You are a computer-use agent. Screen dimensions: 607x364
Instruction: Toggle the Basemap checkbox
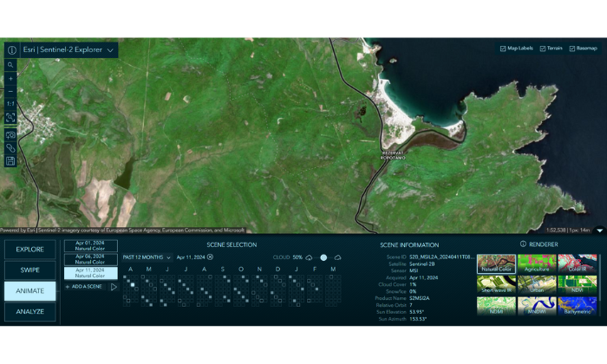click(571, 49)
